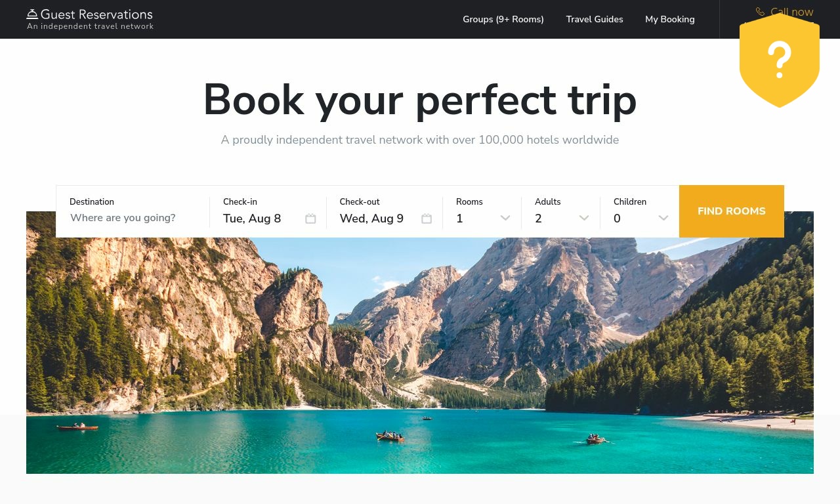840x504 pixels.
Task: Click the Adults value 2
Action: pos(538,219)
